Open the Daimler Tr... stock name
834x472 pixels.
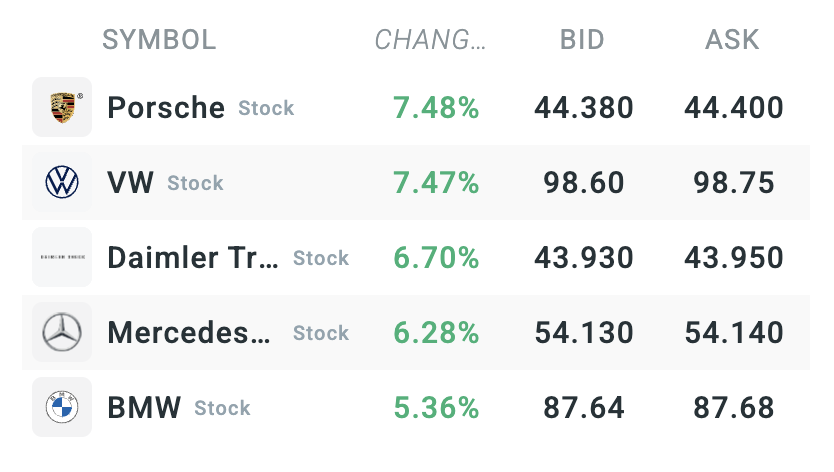(x=193, y=258)
